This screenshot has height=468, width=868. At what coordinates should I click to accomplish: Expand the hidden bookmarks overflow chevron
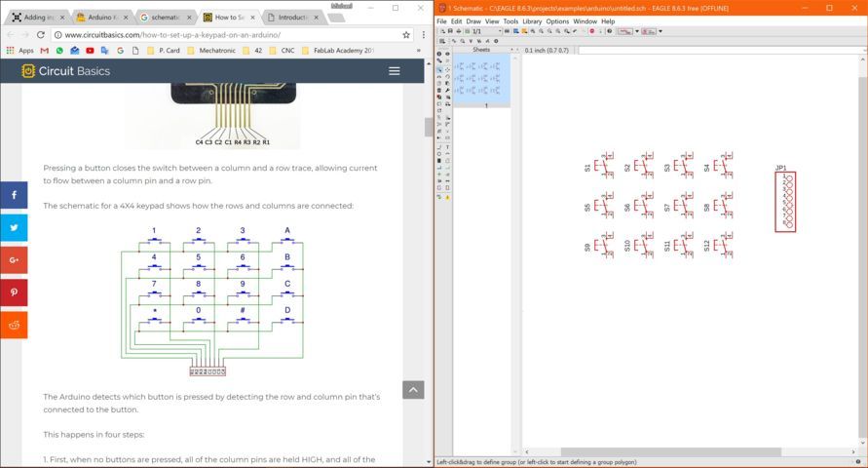pyautogui.click(x=419, y=51)
